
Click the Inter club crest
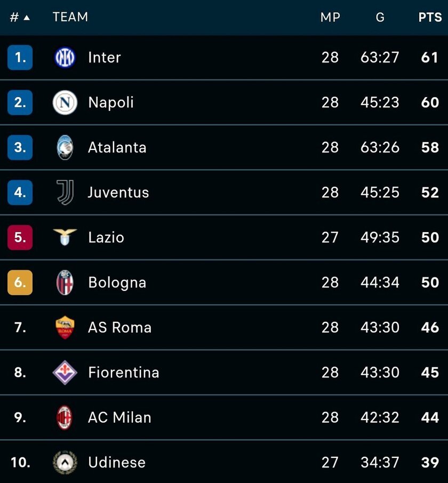click(65, 58)
